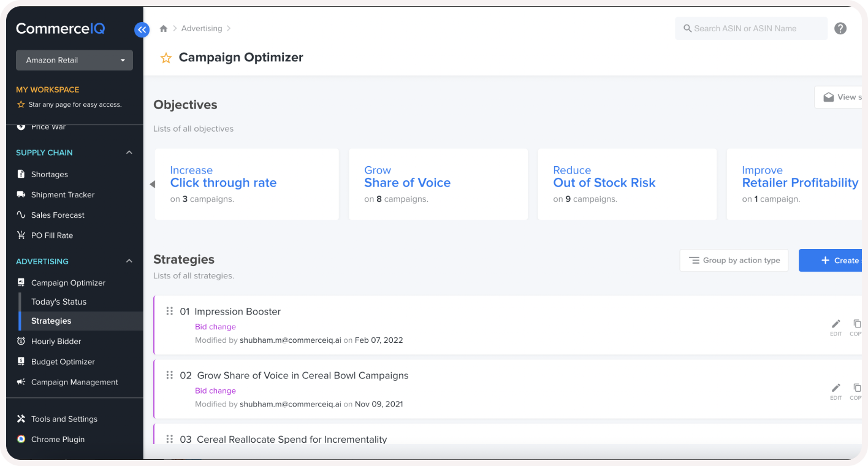Click the Hourly Bidder clock icon
Viewport: 868px width, 466px height.
21,341
